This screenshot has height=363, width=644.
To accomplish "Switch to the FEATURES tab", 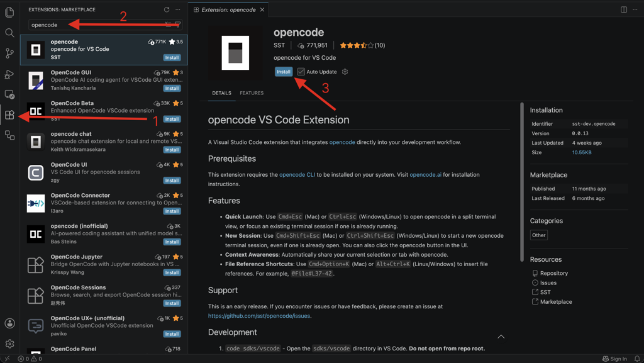I will 252,93.
